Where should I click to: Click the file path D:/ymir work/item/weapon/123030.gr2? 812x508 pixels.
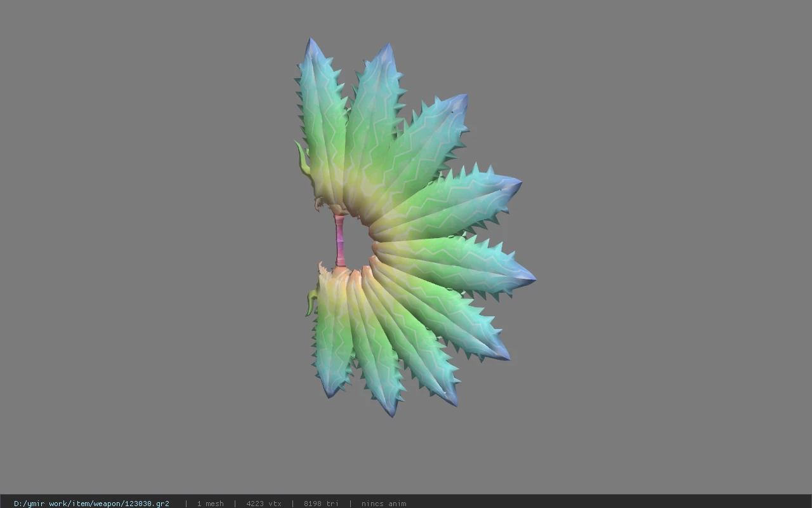coord(91,504)
